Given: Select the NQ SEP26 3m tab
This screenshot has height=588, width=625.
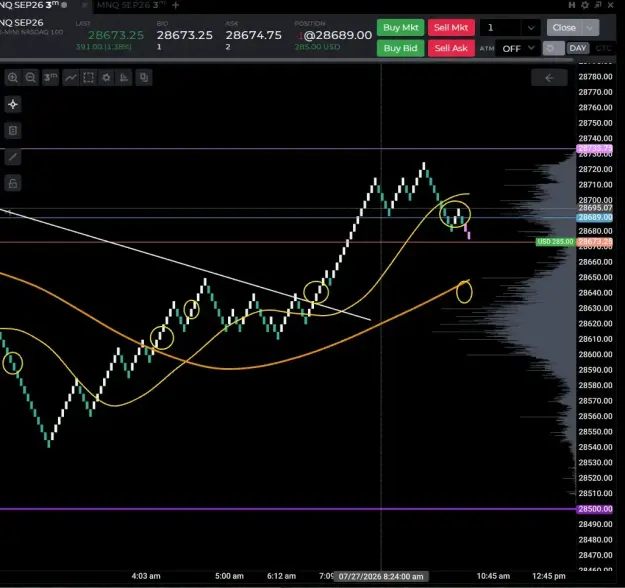Looking at the screenshot, I should pyautogui.click(x=29, y=5).
